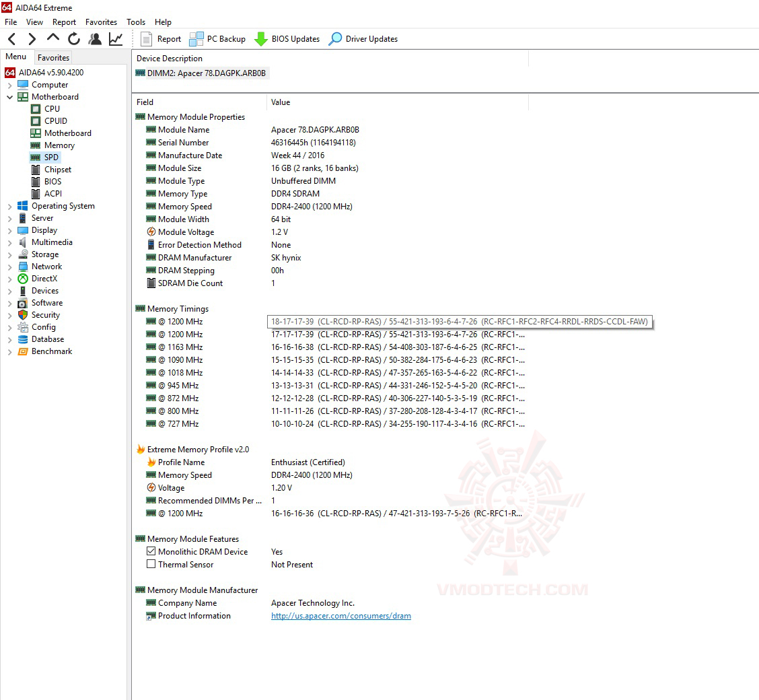Select the Chipset item in the tree

(x=58, y=170)
